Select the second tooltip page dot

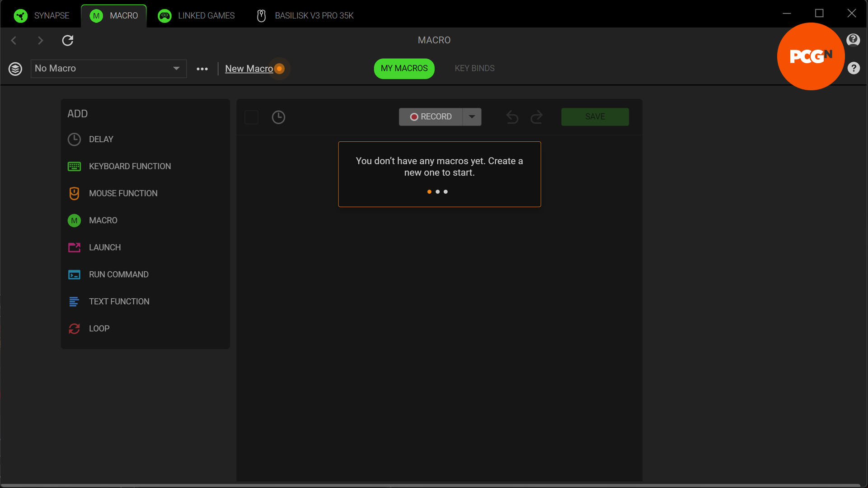click(437, 192)
